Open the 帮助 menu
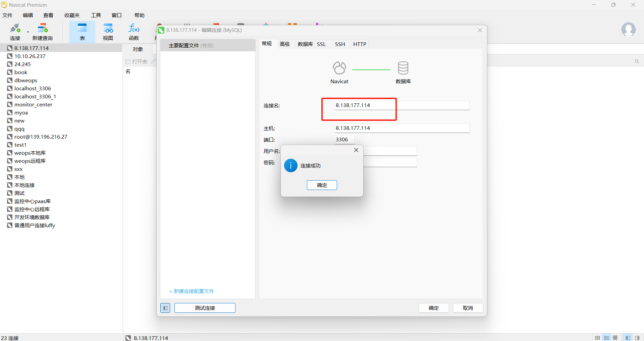This screenshot has width=644, height=341. 140,15
